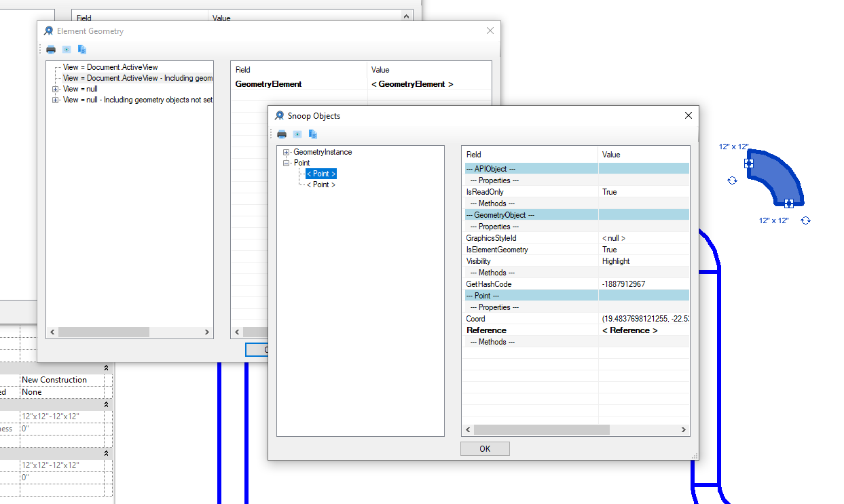
Task: Click the partially hidden button below Element Geometry list
Action: tap(258, 350)
